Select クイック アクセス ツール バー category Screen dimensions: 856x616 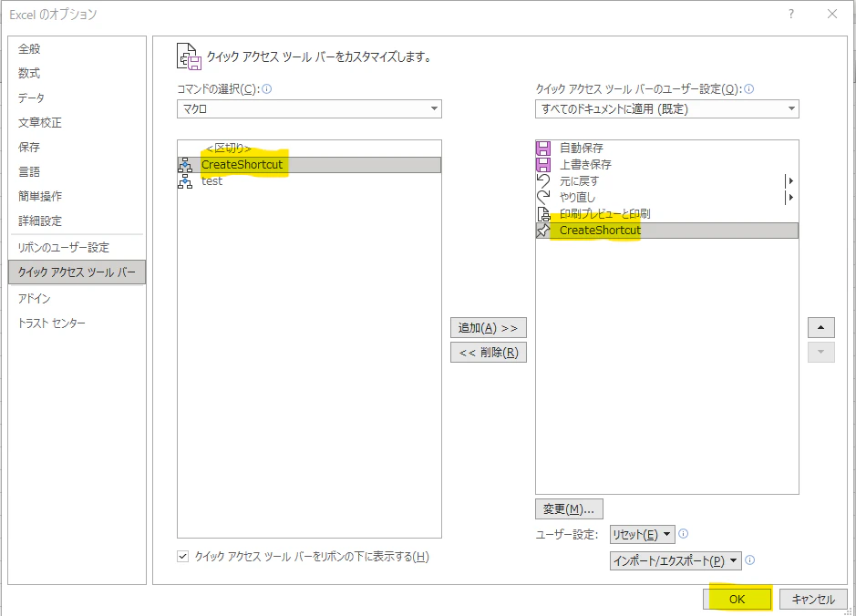pos(77,272)
